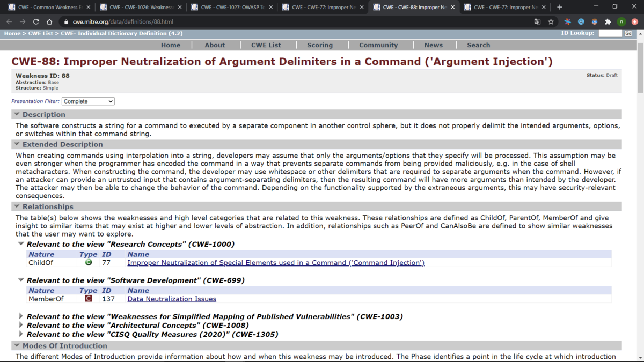Collapse the Research Concepts (CWE-1000) view
644x362 pixels.
coord(21,244)
